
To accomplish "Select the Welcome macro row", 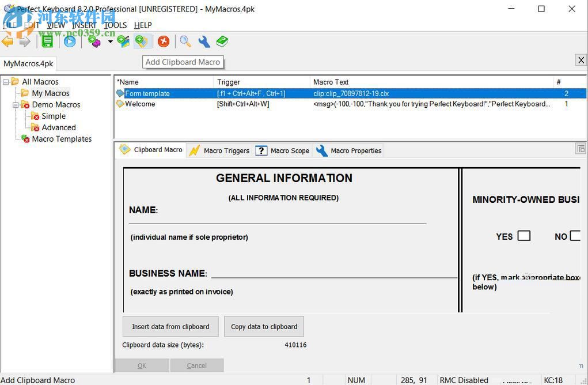I will pos(141,104).
